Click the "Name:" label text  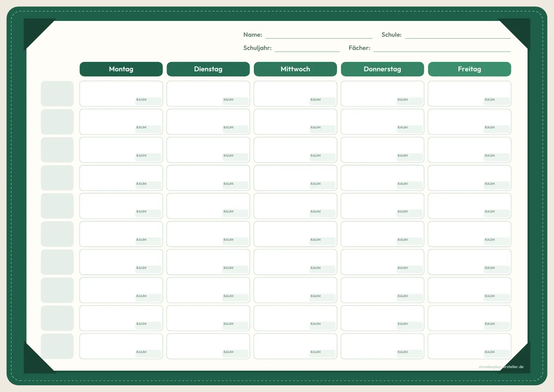point(253,35)
